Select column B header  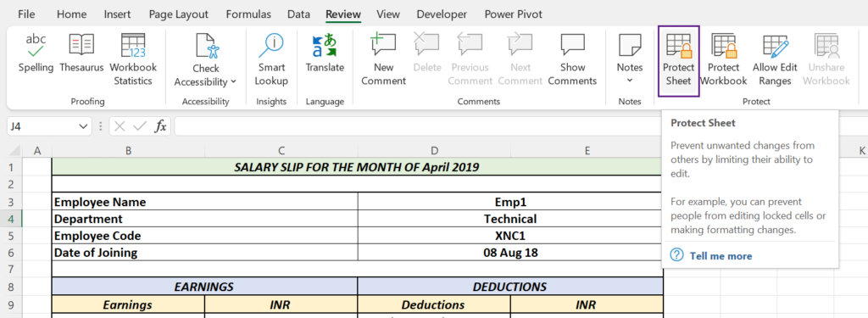[128, 151]
